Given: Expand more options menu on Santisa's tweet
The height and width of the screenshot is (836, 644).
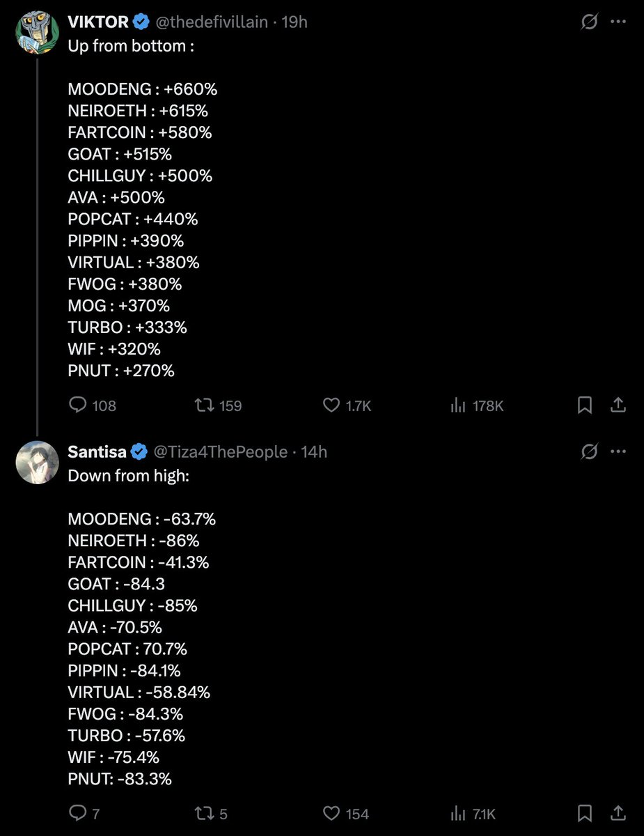Looking at the screenshot, I should [x=618, y=451].
